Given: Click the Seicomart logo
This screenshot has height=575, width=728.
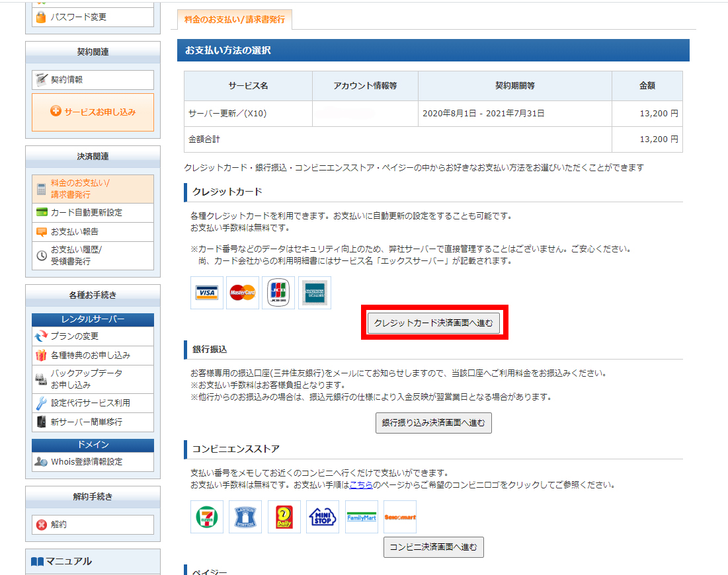Looking at the screenshot, I should [400, 517].
